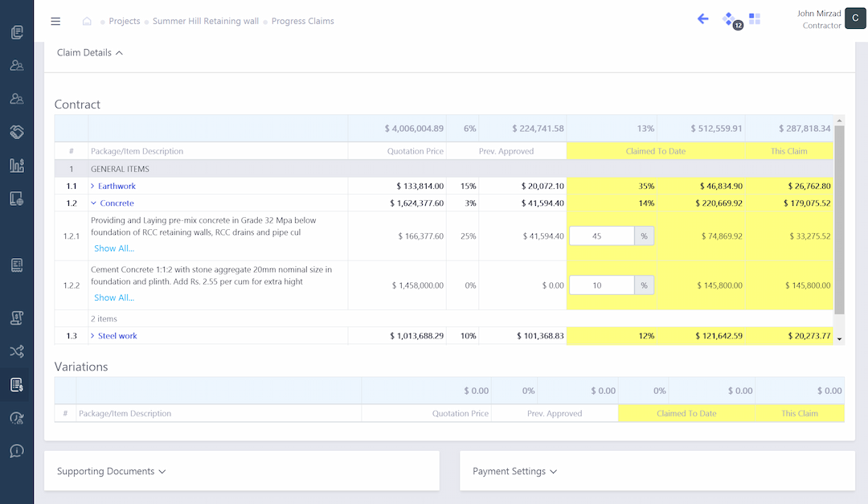Click item 1.2.2 quotation $ 1,458,000.00
868x504 pixels.
coord(418,285)
